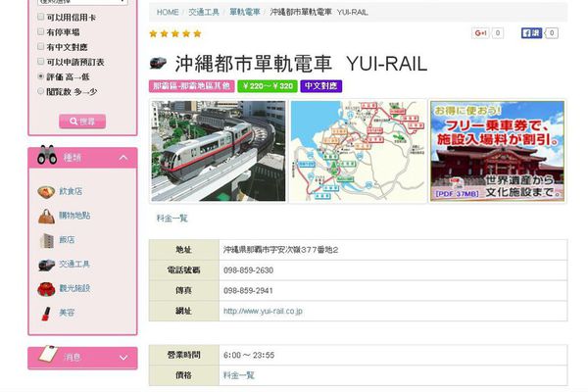Select the 評価 高→低 radio button
The width and height of the screenshot is (588, 392).
40,76
